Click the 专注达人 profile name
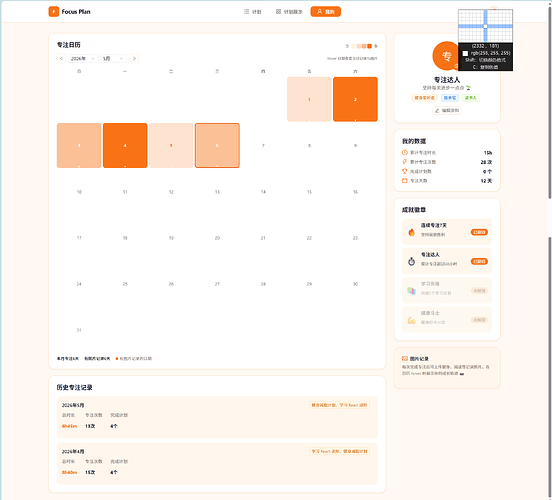The width and height of the screenshot is (552, 500). [x=447, y=80]
